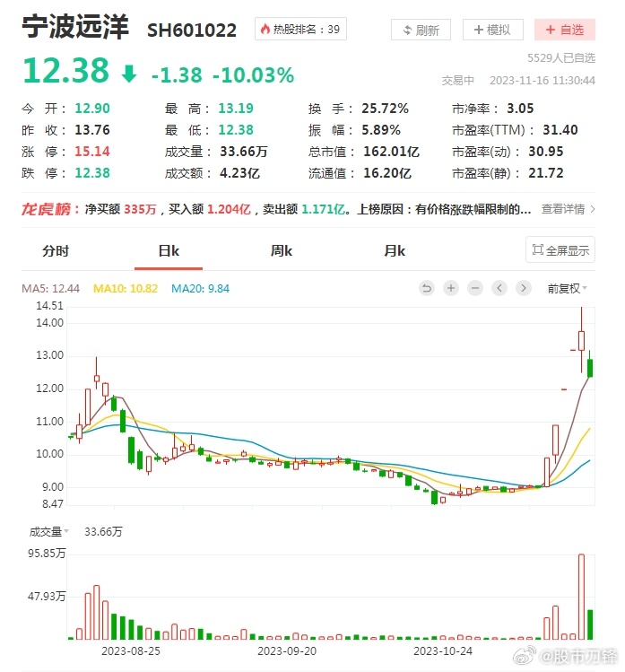The image size is (625, 672).
Task: Click the stock code SH601022
Action: tap(192, 31)
